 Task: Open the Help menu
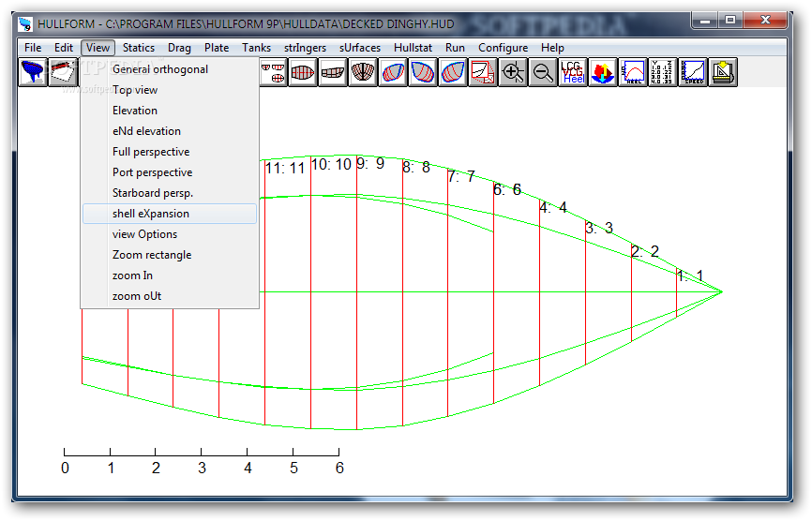(552, 48)
